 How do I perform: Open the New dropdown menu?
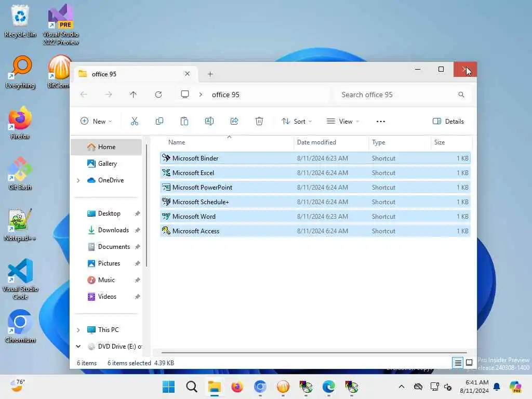click(96, 121)
